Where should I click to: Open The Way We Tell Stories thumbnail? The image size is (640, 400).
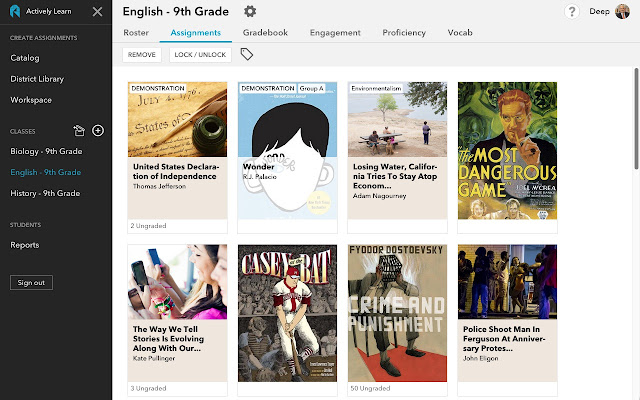coord(177,282)
